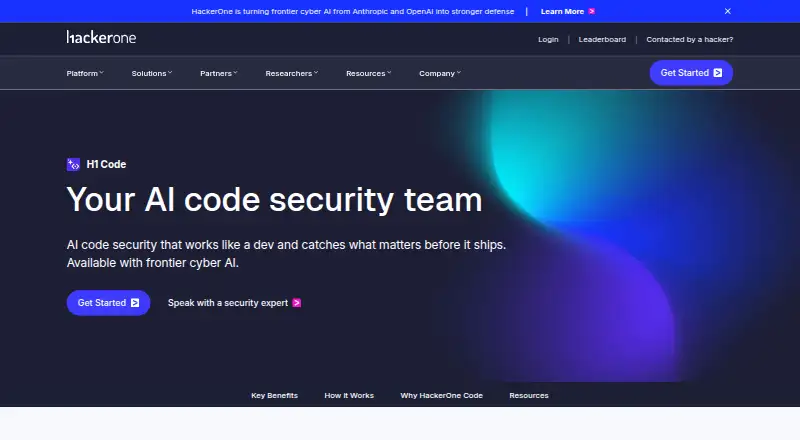This screenshot has height=440, width=800.
Task: Switch to the Why HackerOne Code section
Action: (x=441, y=396)
